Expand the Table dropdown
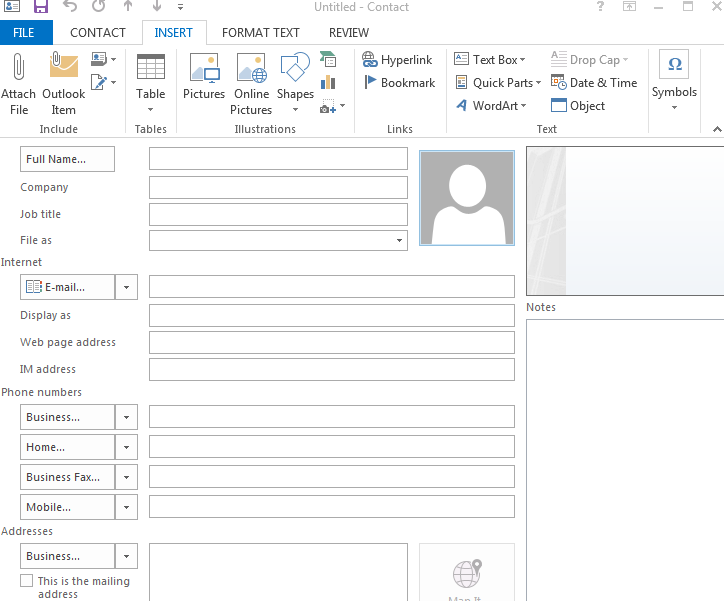Viewport: 724px width, 601px height. coord(151,94)
